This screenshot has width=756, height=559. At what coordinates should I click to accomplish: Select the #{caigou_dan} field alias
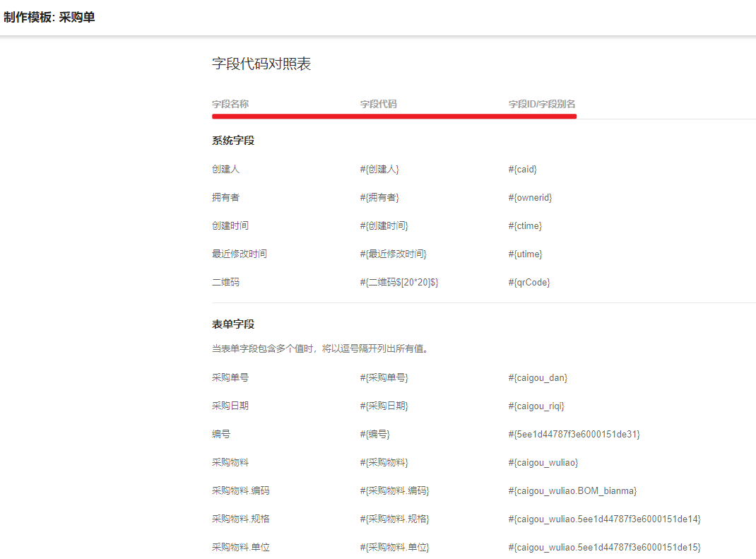click(x=538, y=378)
